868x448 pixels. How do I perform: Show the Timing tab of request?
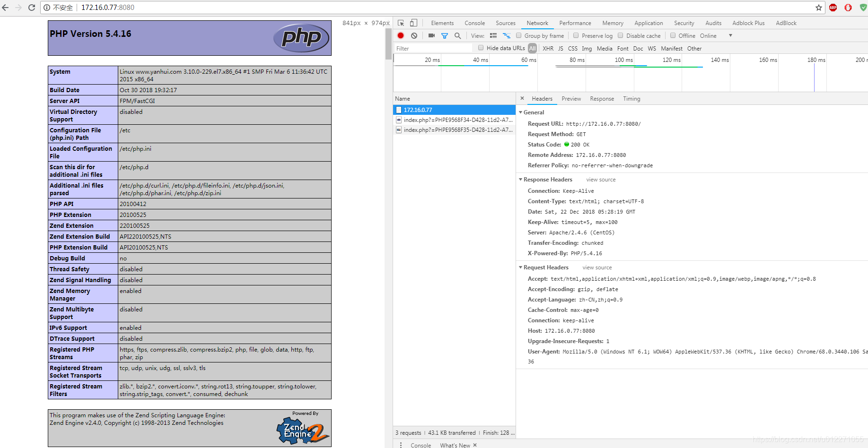pos(631,98)
